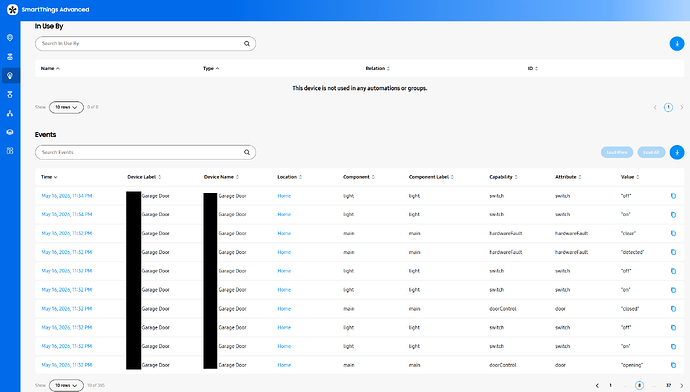This screenshot has width=690, height=392.
Task: Open time link of "clear" hardwareFault event
Action: pos(67,233)
